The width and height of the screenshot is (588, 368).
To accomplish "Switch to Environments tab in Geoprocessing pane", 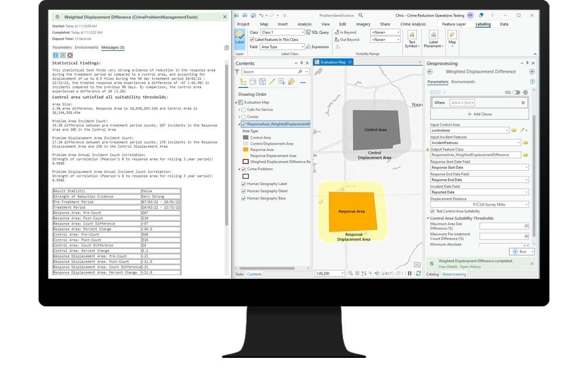I will pos(463,82).
